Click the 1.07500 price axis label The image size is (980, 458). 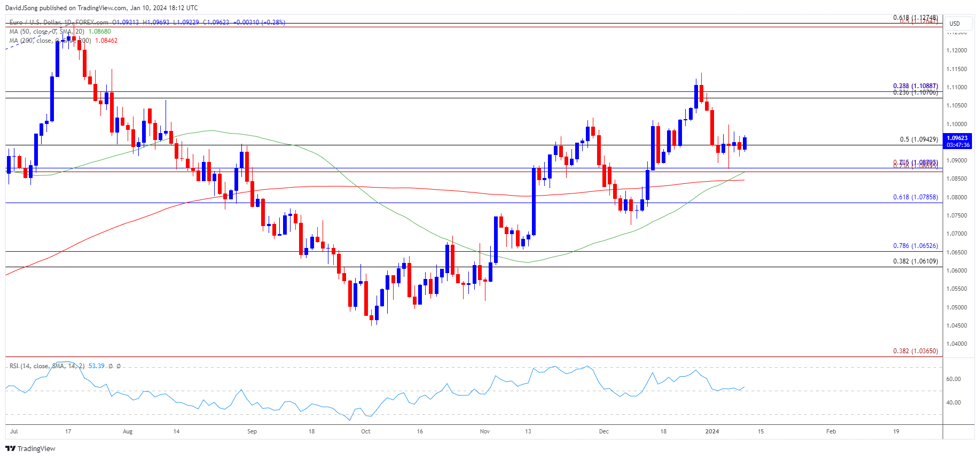[957, 215]
